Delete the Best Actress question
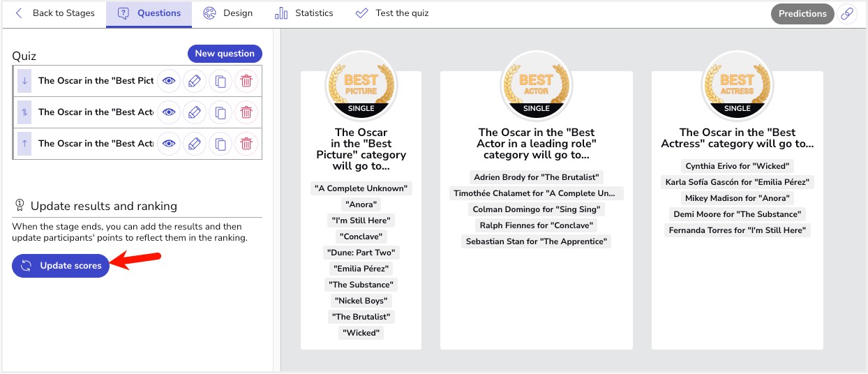This screenshot has width=868, height=374. 246,144
